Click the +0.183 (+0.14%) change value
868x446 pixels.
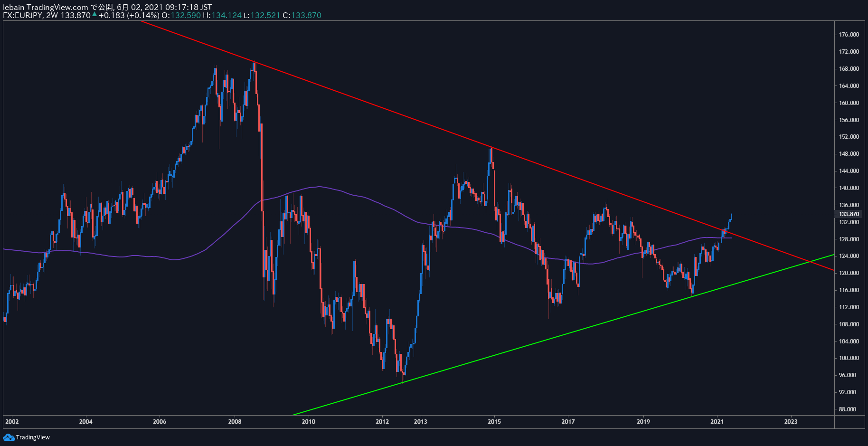(129, 15)
